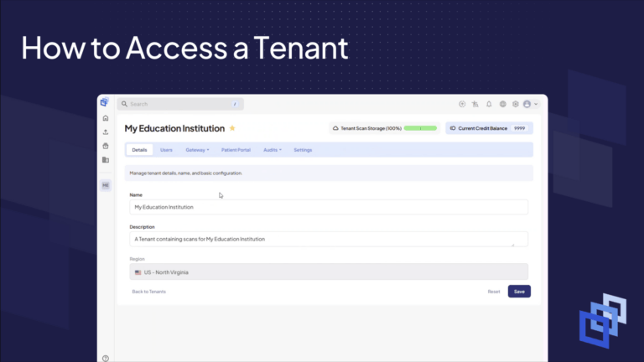This screenshot has height=362, width=644.
Task: Focus the Search field
Action: tap(180, 104)
